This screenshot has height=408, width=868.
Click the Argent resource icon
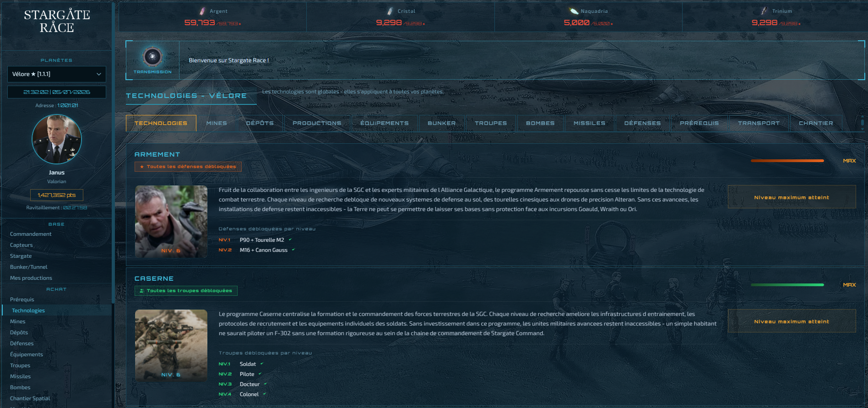pyautogui.click(x=203, y=11)
